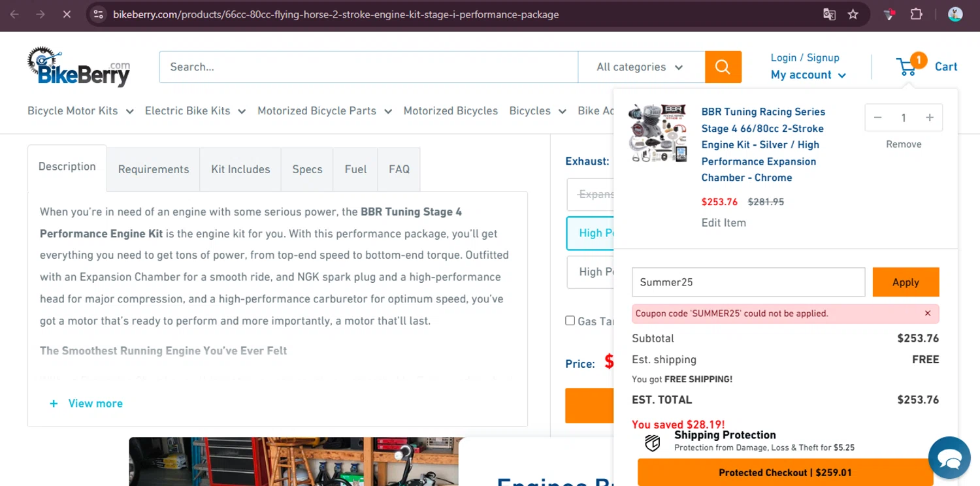Expand Bicycle Motor Kits menu
This screenshot has height=486, width=980.
point(80,111)
